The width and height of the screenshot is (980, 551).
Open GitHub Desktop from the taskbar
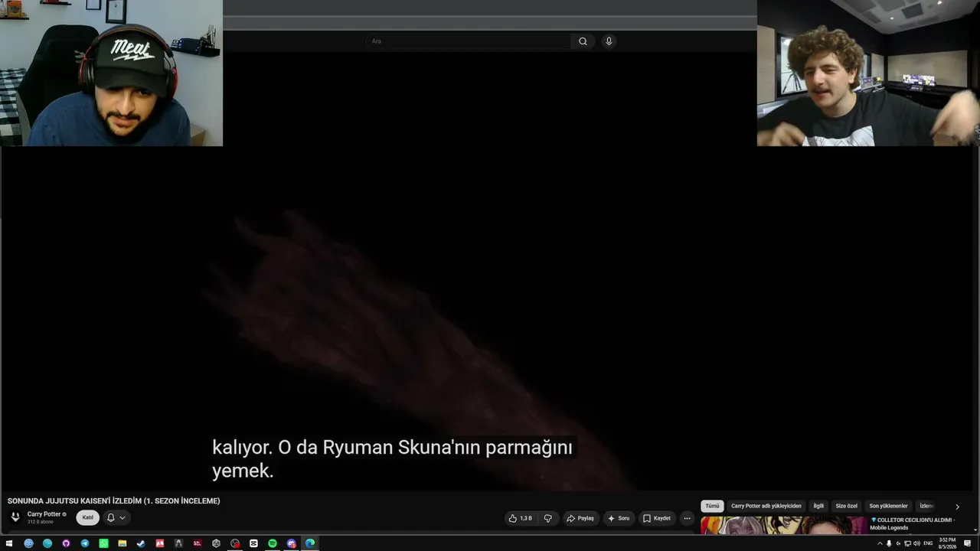click(x=66, y=543)
